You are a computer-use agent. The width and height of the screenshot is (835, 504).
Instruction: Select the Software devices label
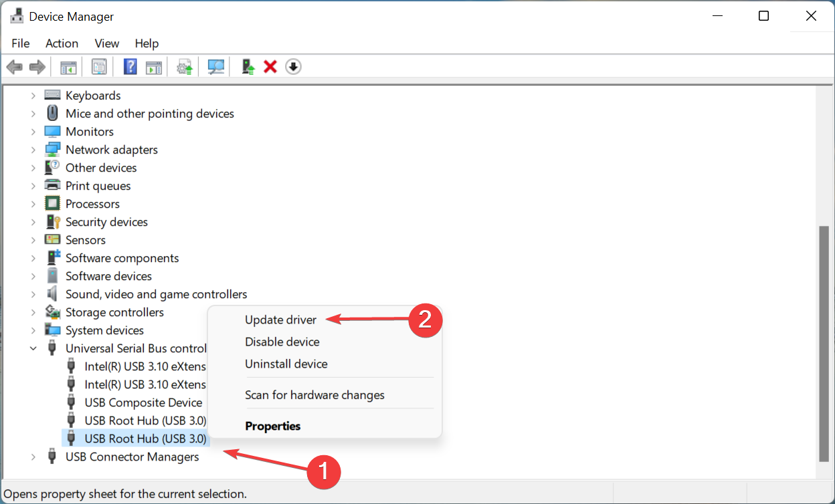[x=108, y=275]
